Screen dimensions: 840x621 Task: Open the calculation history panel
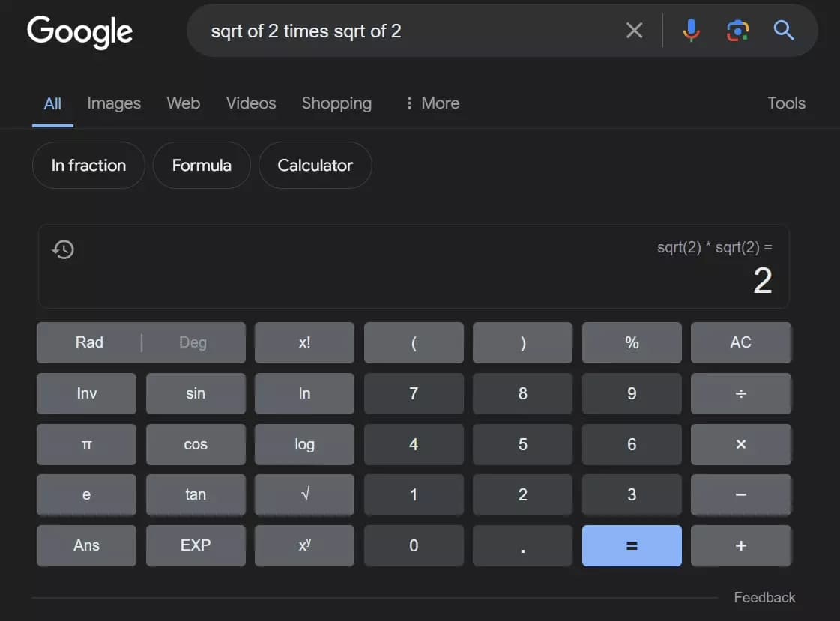tap(63, 249)
